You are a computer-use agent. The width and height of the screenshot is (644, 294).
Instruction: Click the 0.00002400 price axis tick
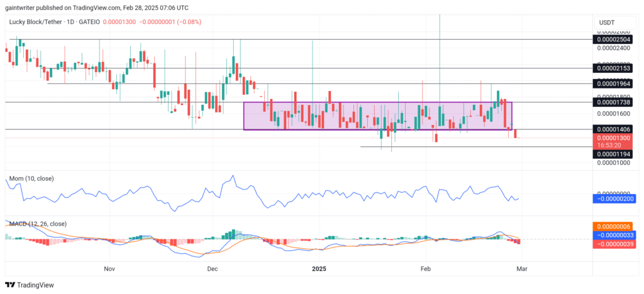pos(613,48)
